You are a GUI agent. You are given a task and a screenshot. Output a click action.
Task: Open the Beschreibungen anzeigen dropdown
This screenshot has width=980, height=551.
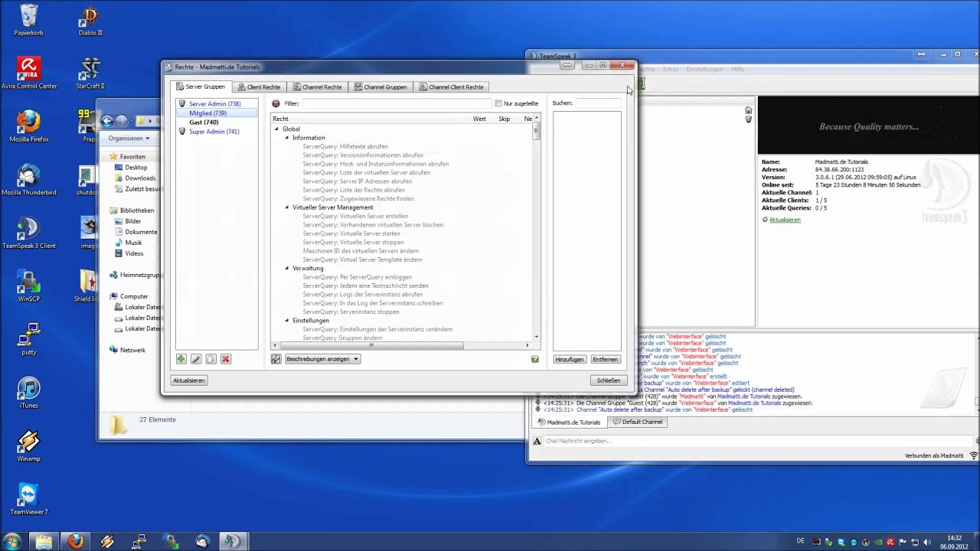(322, 359)
